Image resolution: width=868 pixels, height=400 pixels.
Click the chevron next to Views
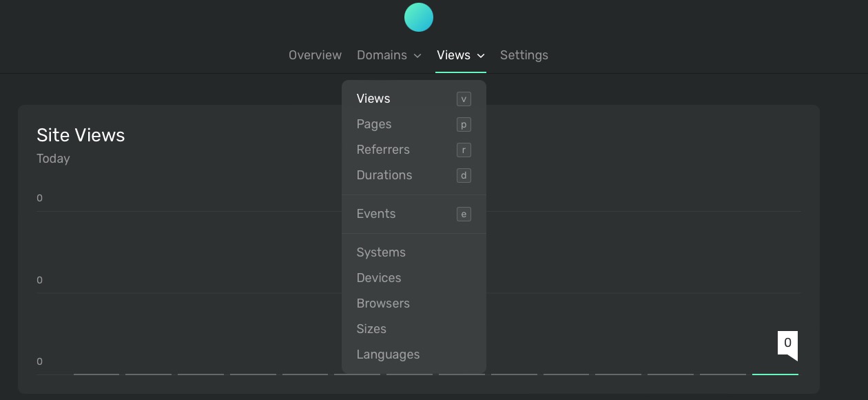[x=480, y=56]
